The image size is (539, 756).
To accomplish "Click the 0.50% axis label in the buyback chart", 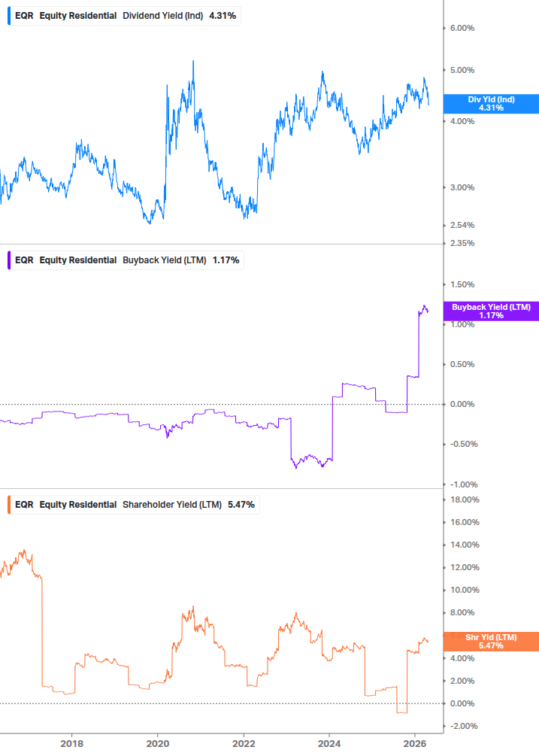I will pyautogui.click(x=462, y=365).
